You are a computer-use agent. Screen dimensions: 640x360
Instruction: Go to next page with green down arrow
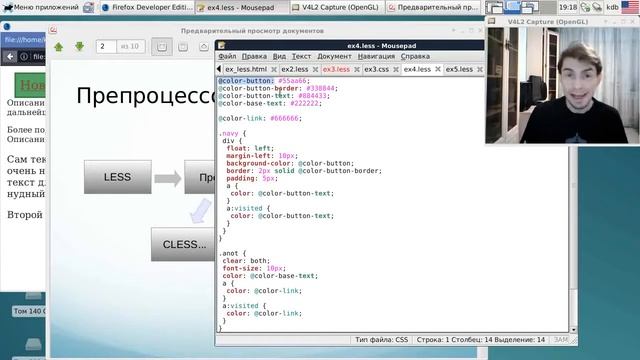(80, 47)
